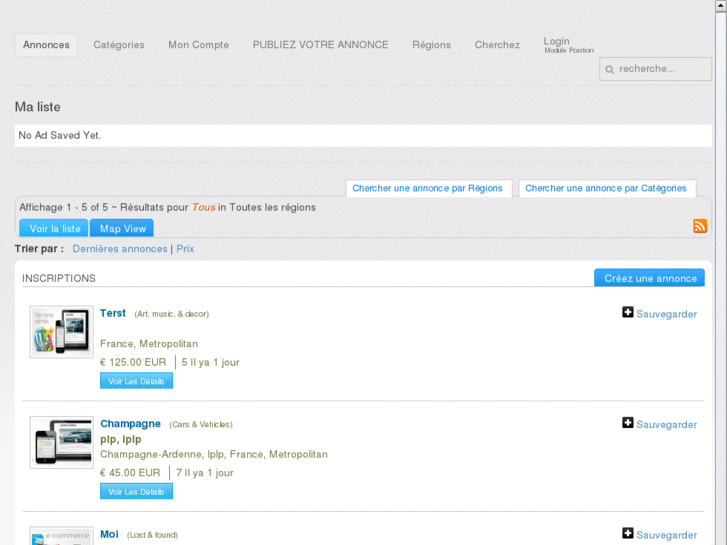This screenshot has height=545, width=727.
Task: Focus the recherche search field
Action: click(655, 69)
